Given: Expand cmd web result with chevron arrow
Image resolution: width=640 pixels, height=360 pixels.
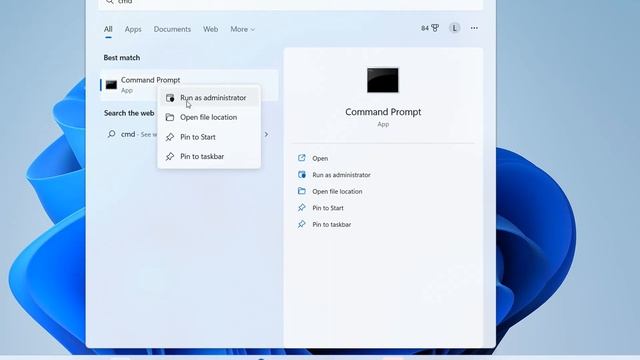Looking at the screenshot, I should (x=267, y=134).
